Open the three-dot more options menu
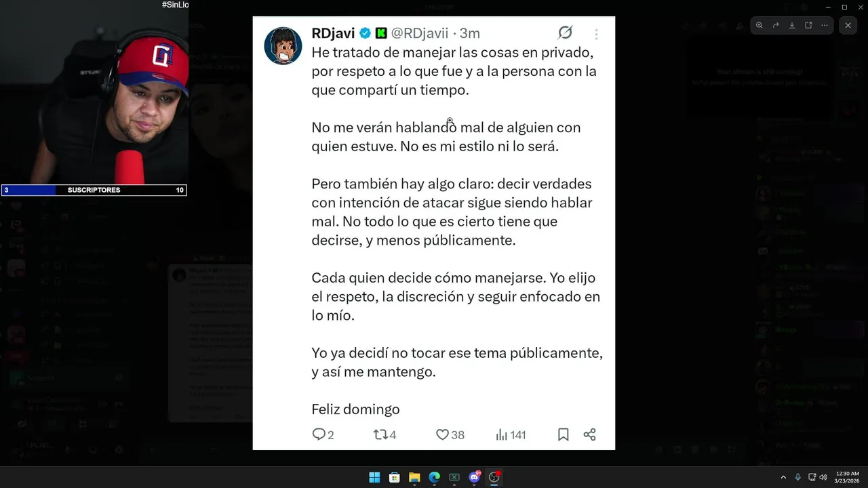The height and width of the screenshot is (488, 868). [825, 25]
